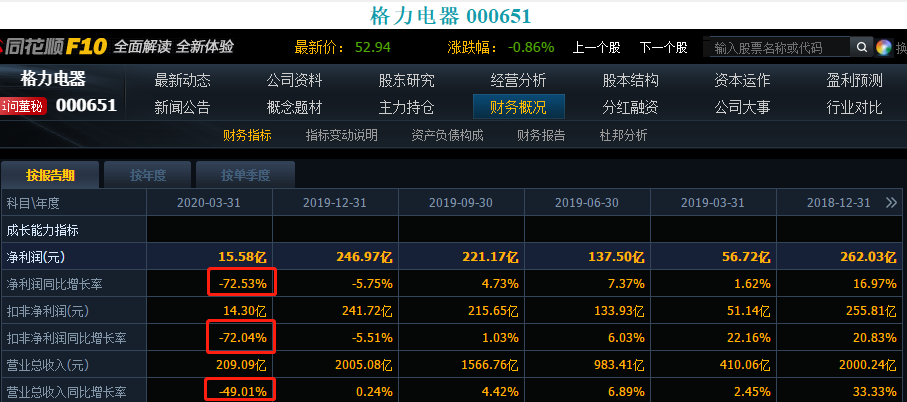Click the 33.33% revenue growth value
Screen dimensions: 907x402
(x=875, y=392)
